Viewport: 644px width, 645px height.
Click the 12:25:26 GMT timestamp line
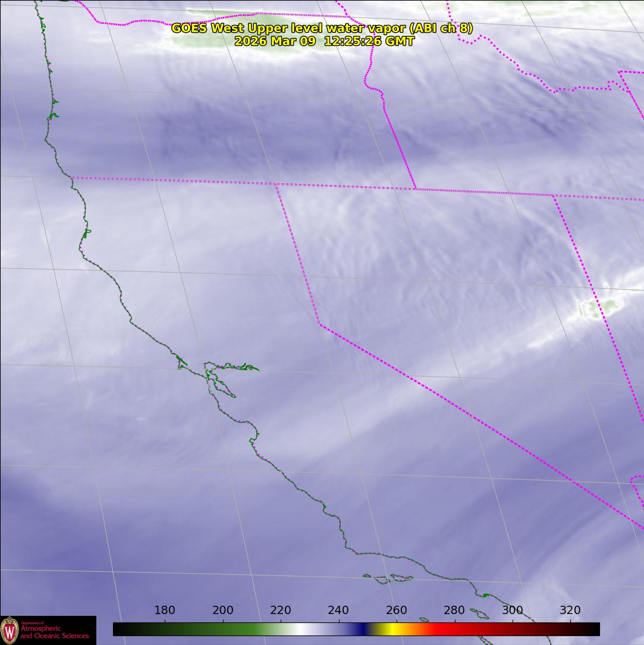click(x=324, y=41)
